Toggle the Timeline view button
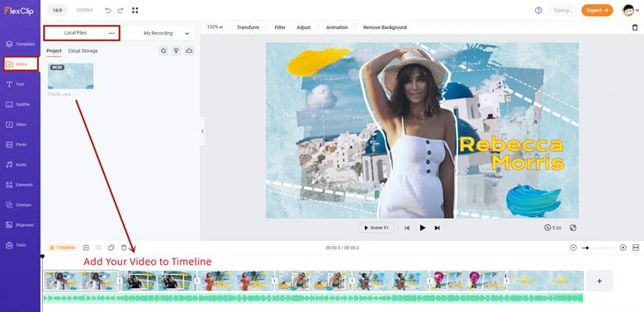 coord(62,248)
